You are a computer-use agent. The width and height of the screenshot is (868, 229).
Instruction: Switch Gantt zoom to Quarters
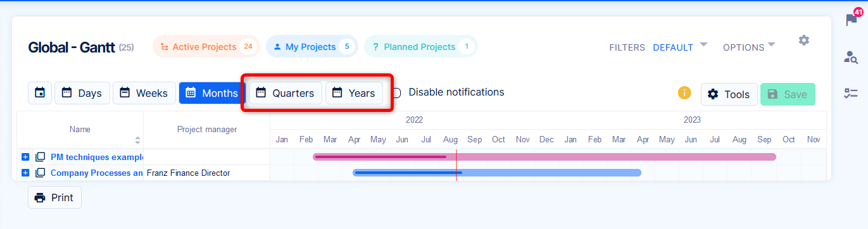[285, 93]
